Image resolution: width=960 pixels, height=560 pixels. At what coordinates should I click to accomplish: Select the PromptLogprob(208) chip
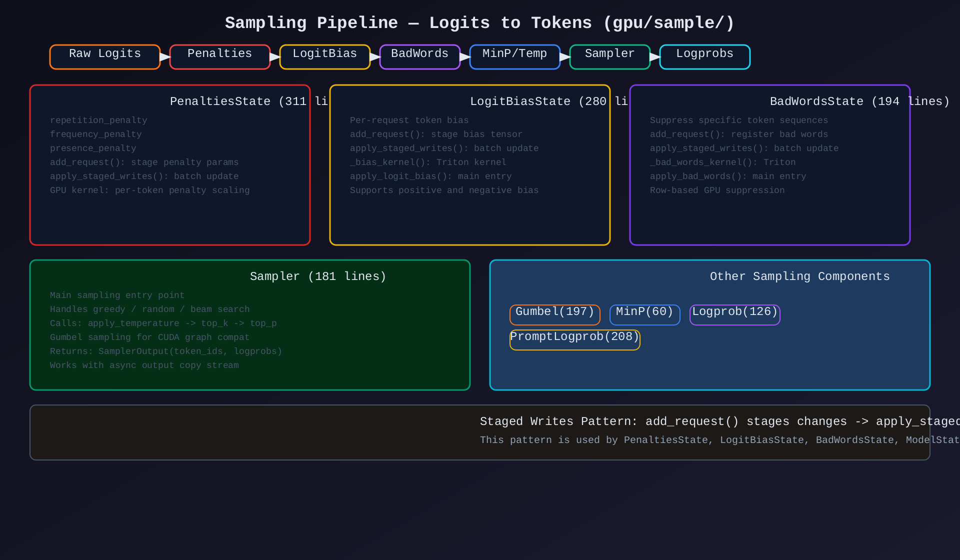(x=575, y=339)
